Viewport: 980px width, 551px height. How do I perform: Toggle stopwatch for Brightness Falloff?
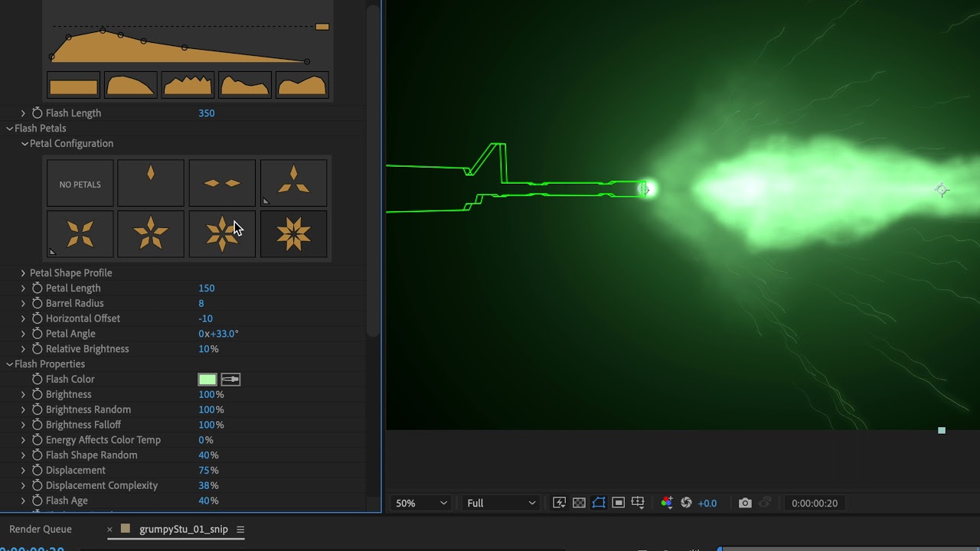tap(37, 425)
